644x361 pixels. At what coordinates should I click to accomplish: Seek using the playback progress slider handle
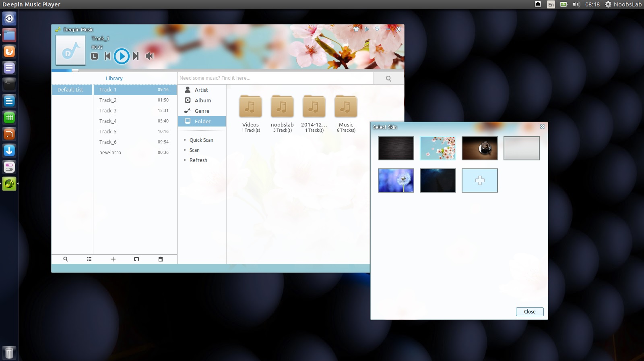click(x=75, y=70)
